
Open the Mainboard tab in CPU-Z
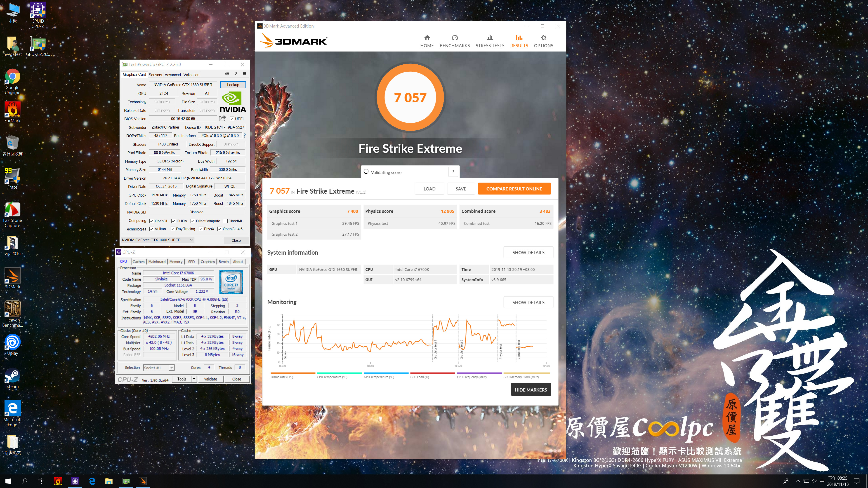click(x=157, y=261)
